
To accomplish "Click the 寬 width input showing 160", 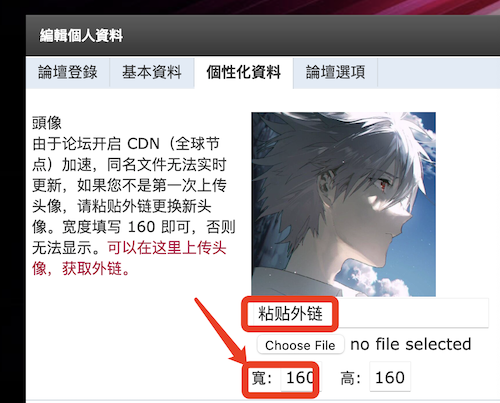I will (x=301, y=378).
